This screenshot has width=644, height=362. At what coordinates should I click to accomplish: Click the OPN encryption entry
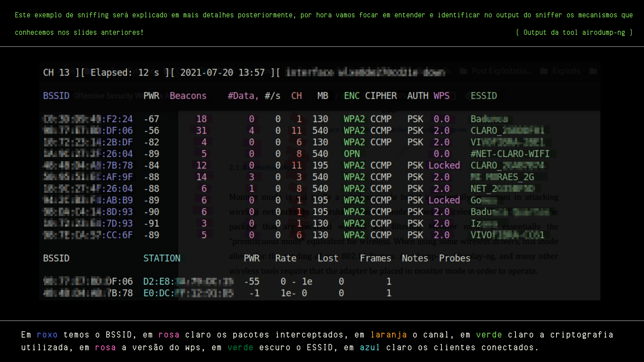(x=352, y=154)
